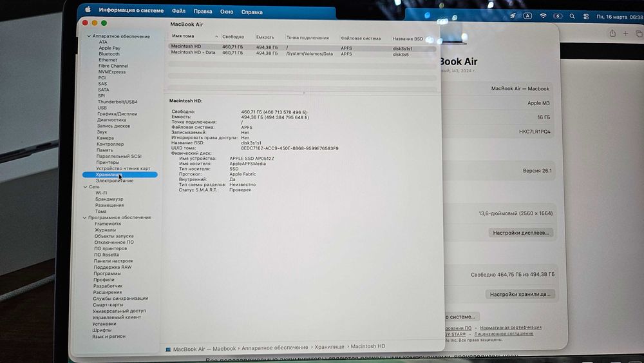Select Frameworks in the sidebar

tap(108, 224)
